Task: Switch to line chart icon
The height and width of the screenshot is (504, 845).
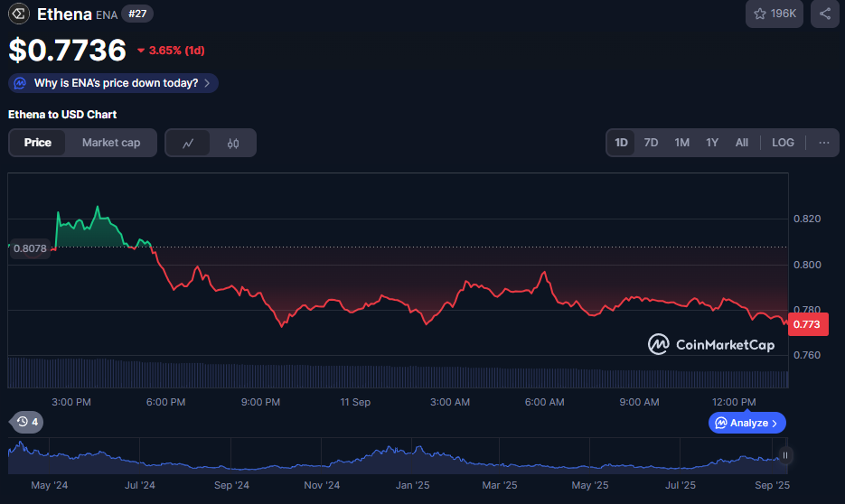Action: (x=188, y=144)
